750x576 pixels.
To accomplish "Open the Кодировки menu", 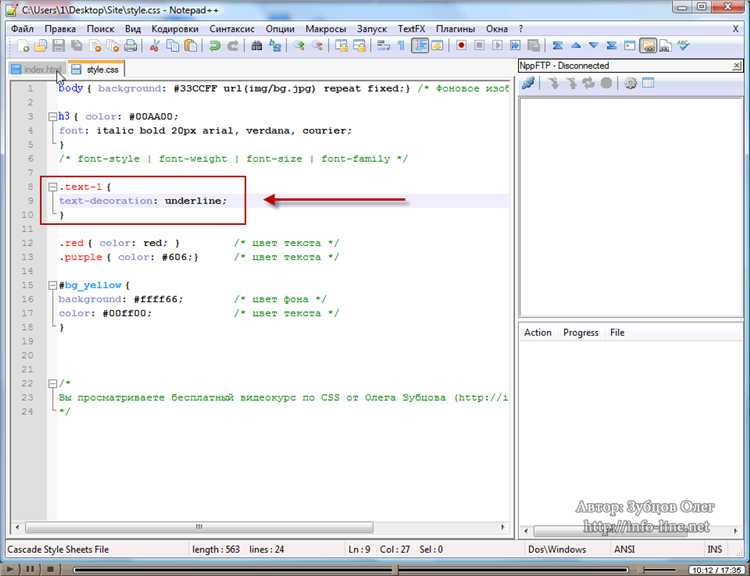I will pos(175,29).
